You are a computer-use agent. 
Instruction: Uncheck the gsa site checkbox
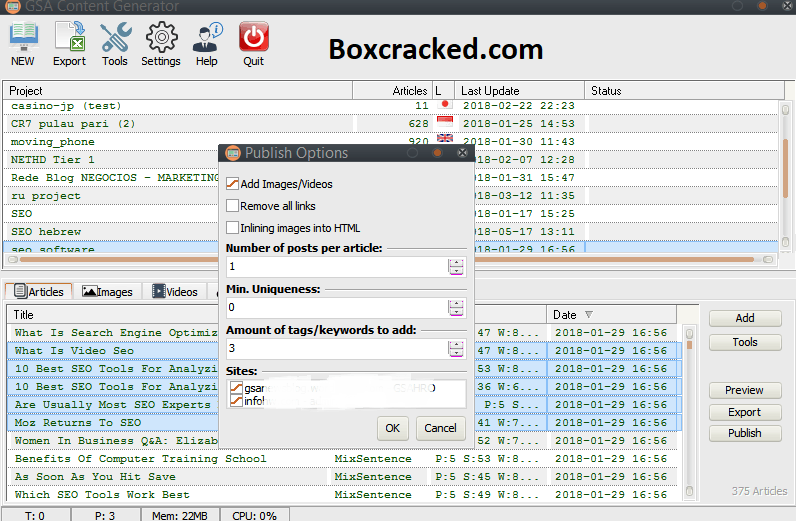pos(236,388)
